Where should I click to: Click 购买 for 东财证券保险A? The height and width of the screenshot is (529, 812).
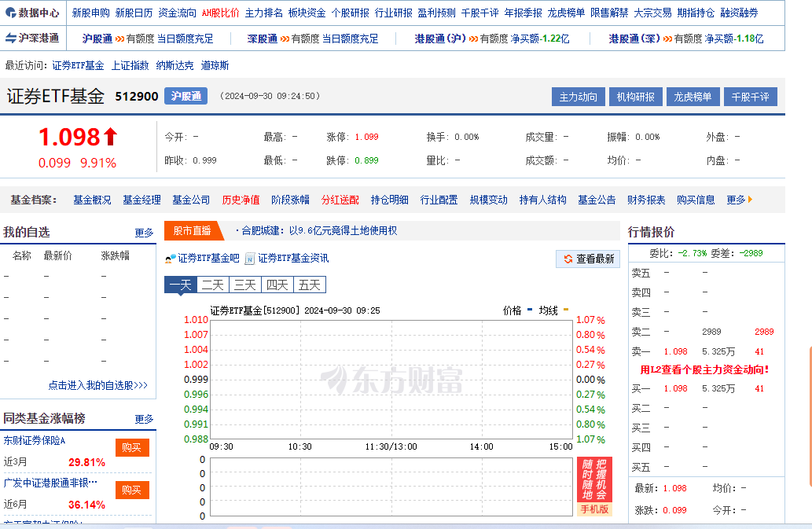[x=132, y=448]
